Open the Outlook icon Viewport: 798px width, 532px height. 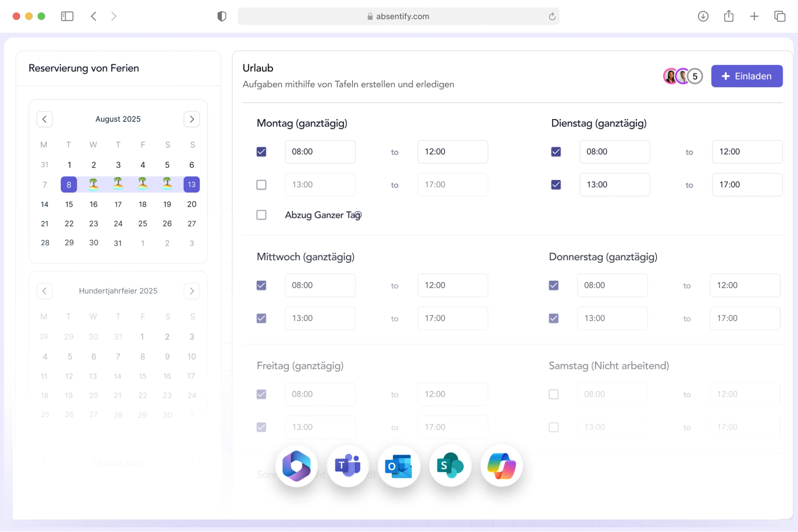click(x=399, y=466)
